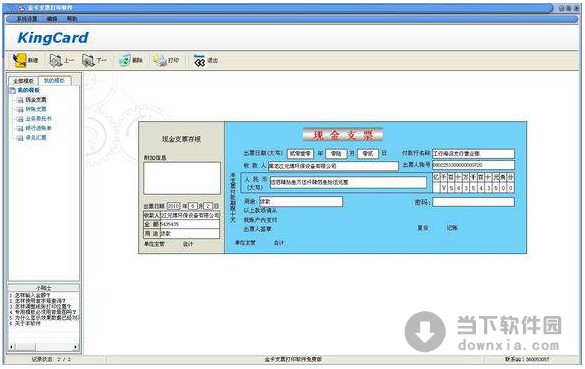The image size is (585, 369).
Task: Select 现金支票 template in the tree
Action: 36,100
